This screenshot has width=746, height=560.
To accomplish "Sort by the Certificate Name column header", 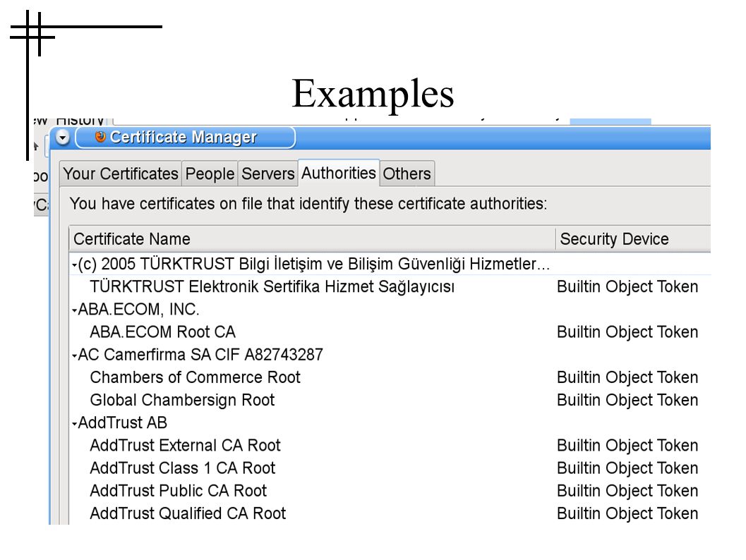I will (x=313, y=238).
